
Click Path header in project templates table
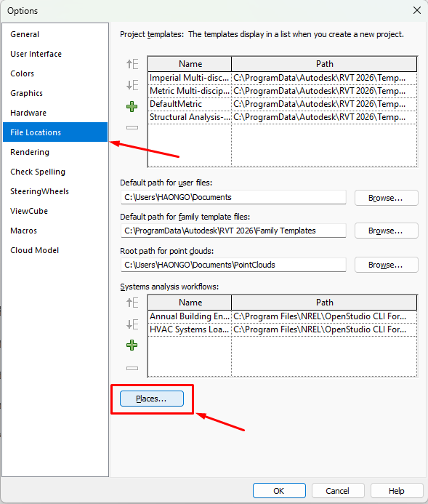coord(324,64)
